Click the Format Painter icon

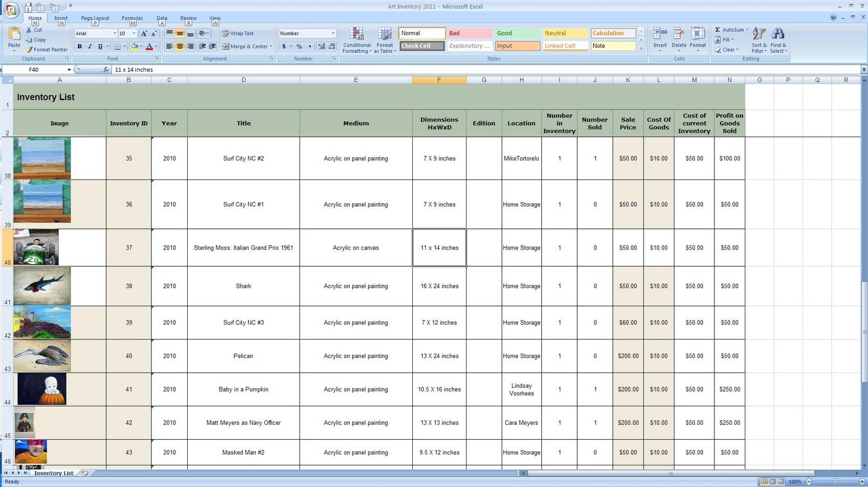(29, 50)
